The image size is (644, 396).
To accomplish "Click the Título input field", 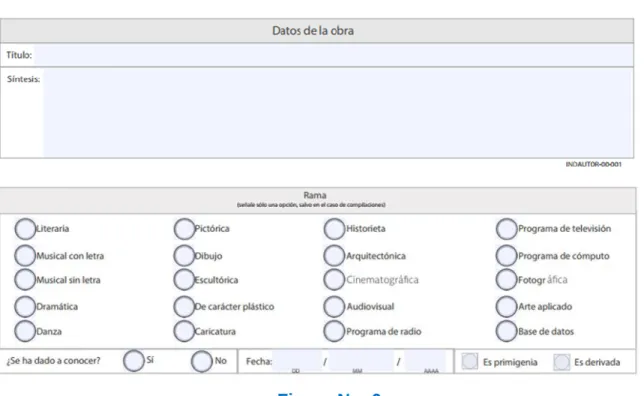I will [x=334, y=55].
